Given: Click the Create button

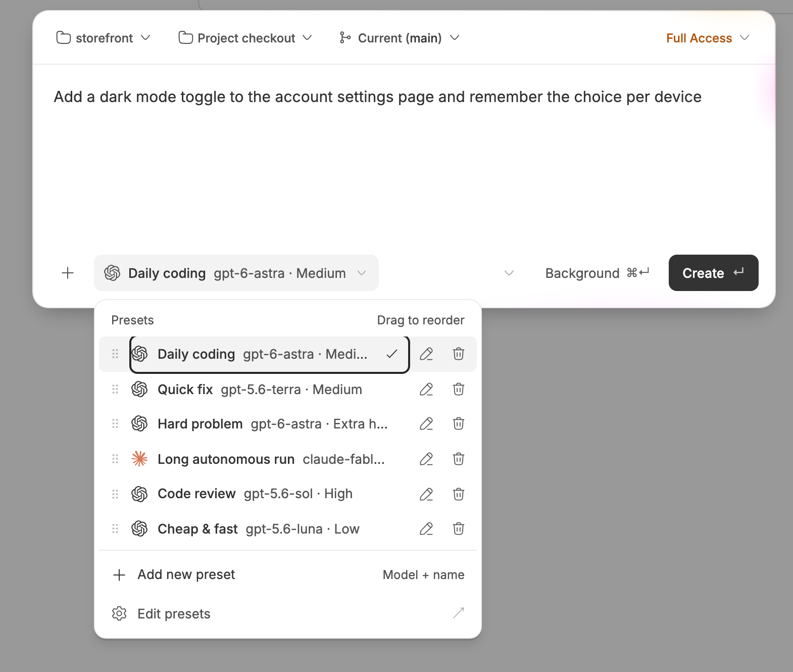Looking at the screenshot, I should [713, 273].
